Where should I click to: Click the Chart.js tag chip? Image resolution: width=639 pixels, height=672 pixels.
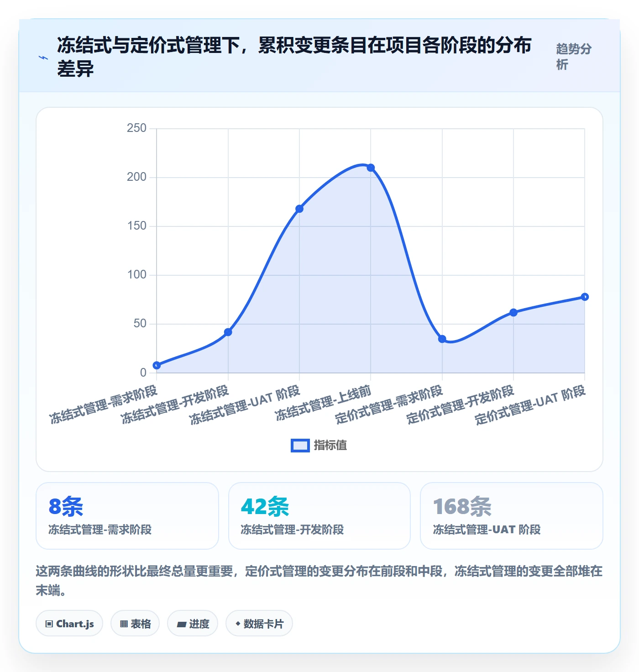(69, 623)
